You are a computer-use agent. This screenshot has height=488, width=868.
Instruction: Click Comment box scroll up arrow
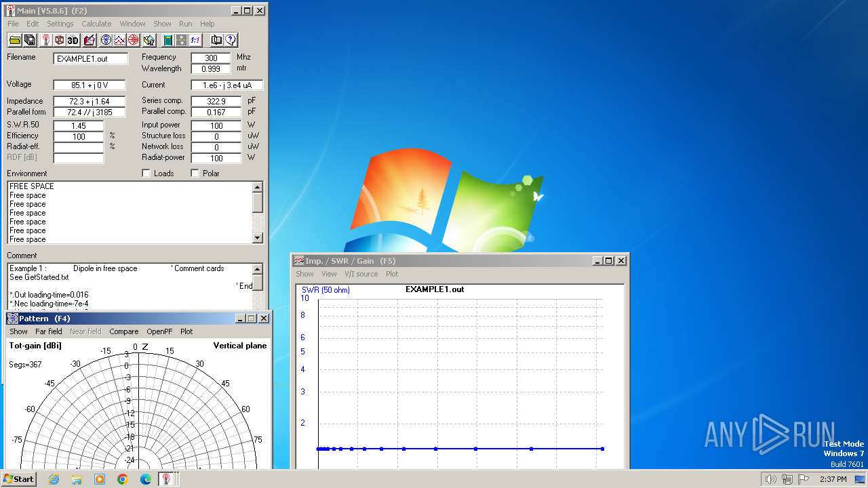(x=258, y=269)
